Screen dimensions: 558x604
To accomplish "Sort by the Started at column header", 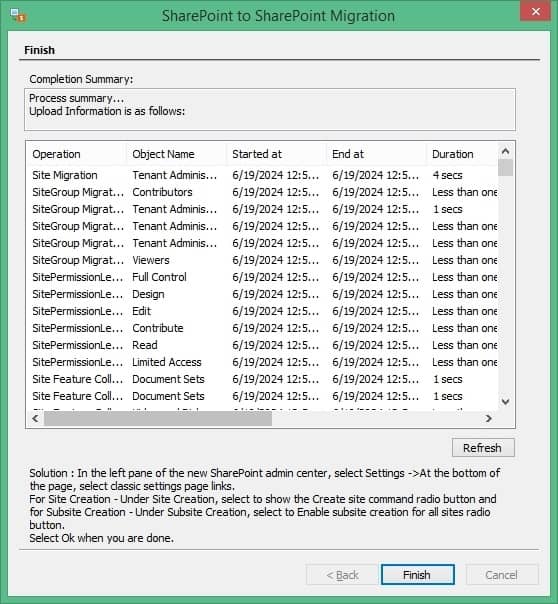I will point(276,154).
